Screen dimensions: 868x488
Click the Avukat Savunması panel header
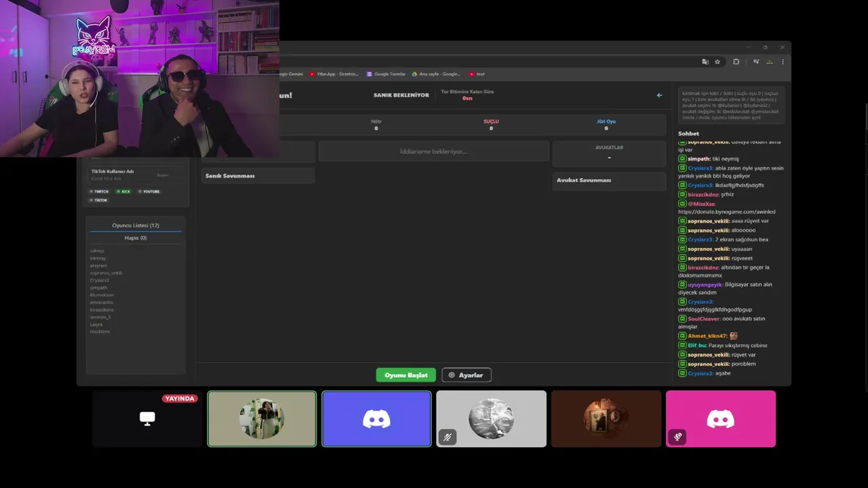pyautogui.click(x=609, y=180)
